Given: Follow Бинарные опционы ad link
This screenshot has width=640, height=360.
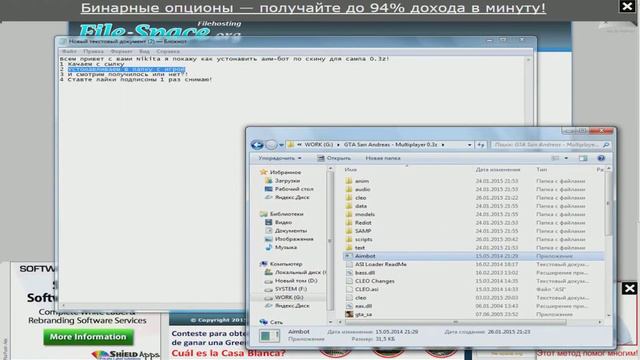Looking at the screenshot, I should pyautogui.click(x=313, y=8).
